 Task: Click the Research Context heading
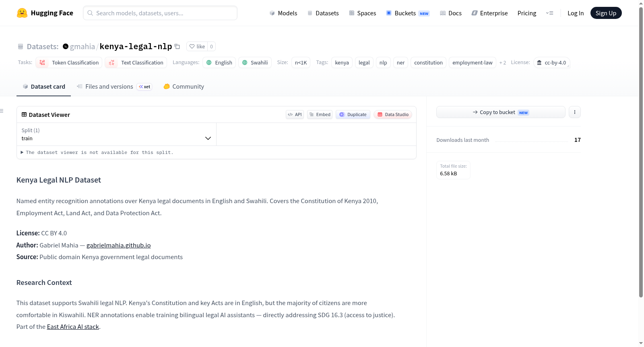click(44, 283)
